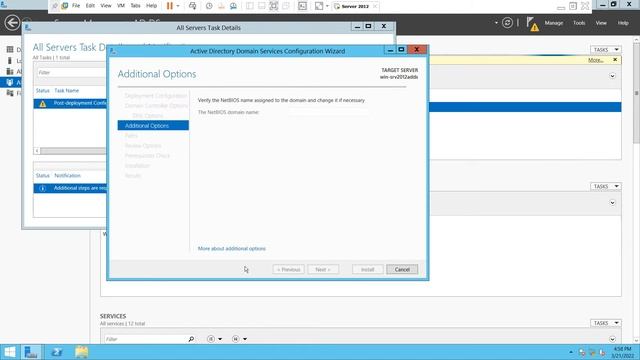Screen dimensions: 640x360
Task: Open the snapshot manager toolbar icon
Action: (233, 6)
